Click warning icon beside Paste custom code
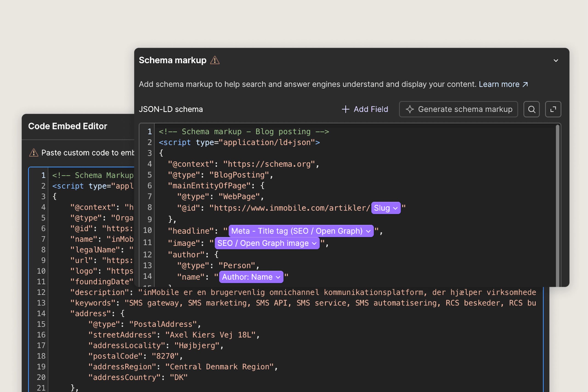 (34, 153)
